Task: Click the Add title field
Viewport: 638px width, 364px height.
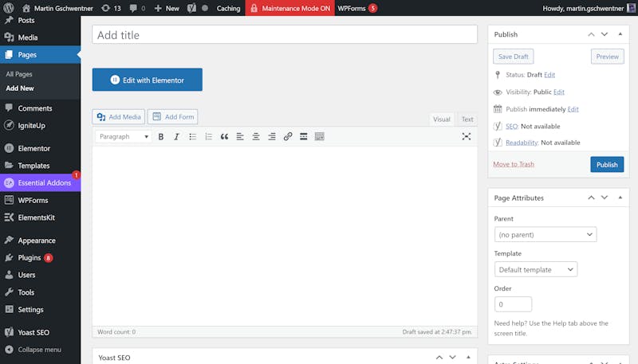Action: pyautogui.click(x=285, y=34)
